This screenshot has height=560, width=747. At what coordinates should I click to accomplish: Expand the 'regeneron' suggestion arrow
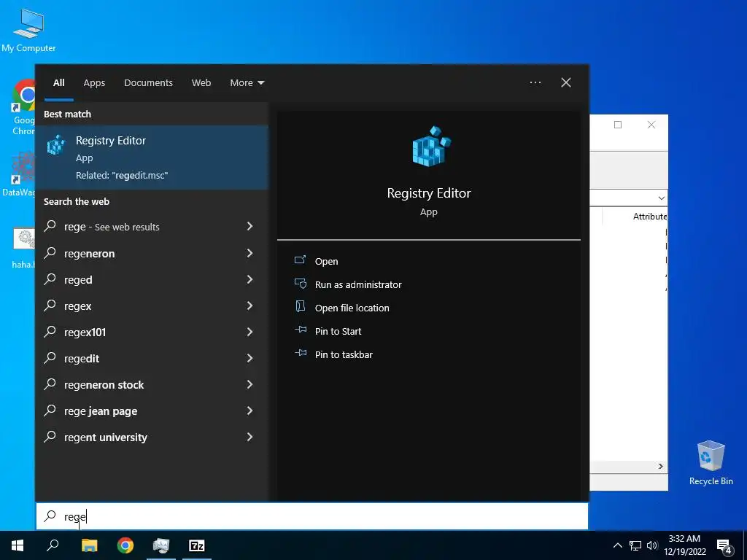pos(249,253)
